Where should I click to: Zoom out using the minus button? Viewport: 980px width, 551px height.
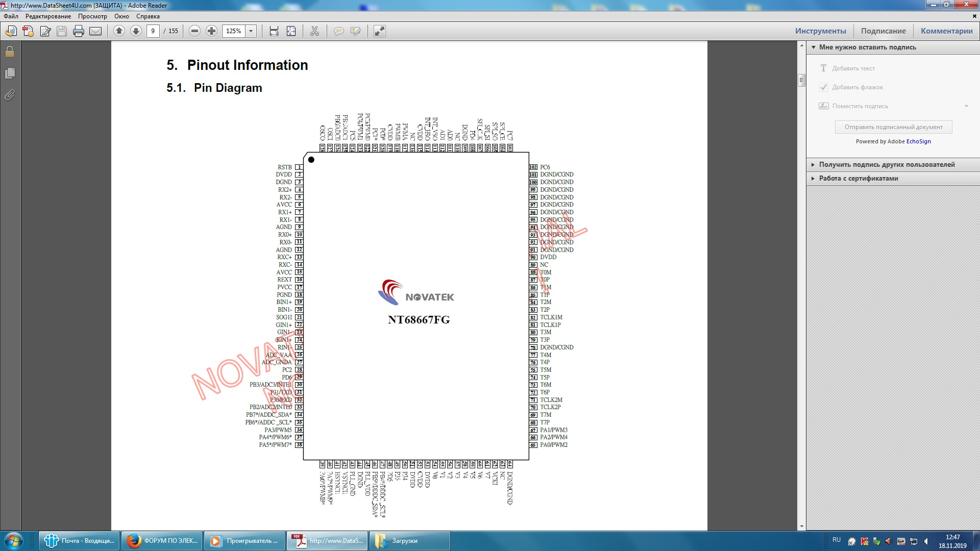click(194, 31)
